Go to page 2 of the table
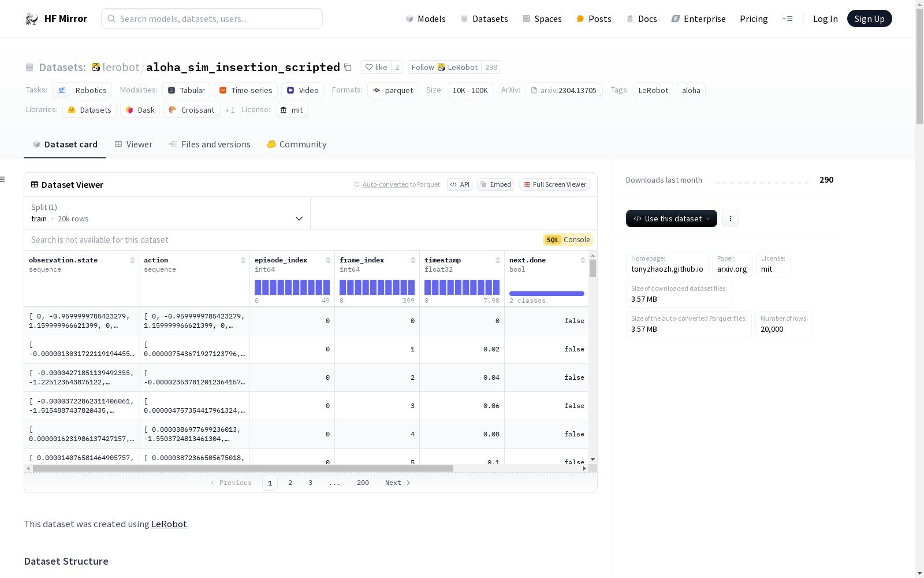924x578 pixels. (290, 483)
